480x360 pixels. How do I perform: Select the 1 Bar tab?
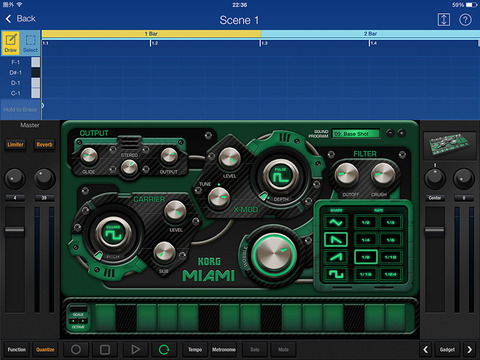click(151, 33)
